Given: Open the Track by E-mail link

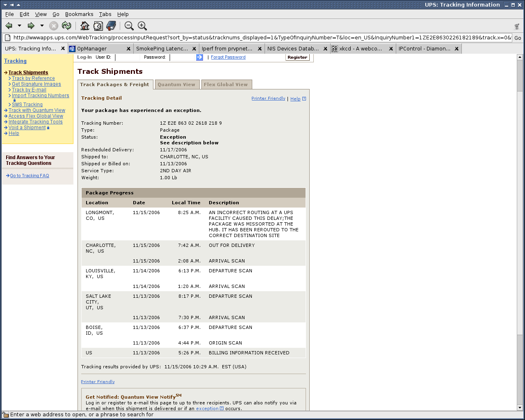Looking at the screenshot, I should point(29,90).
